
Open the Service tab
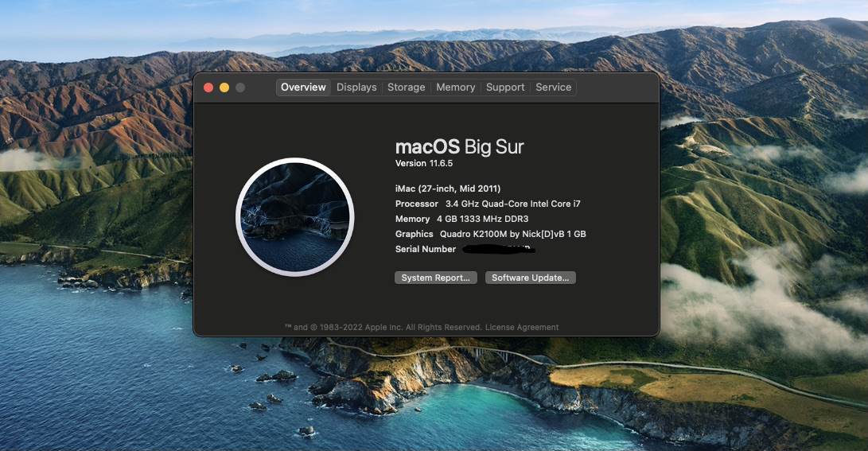(554, 87)
